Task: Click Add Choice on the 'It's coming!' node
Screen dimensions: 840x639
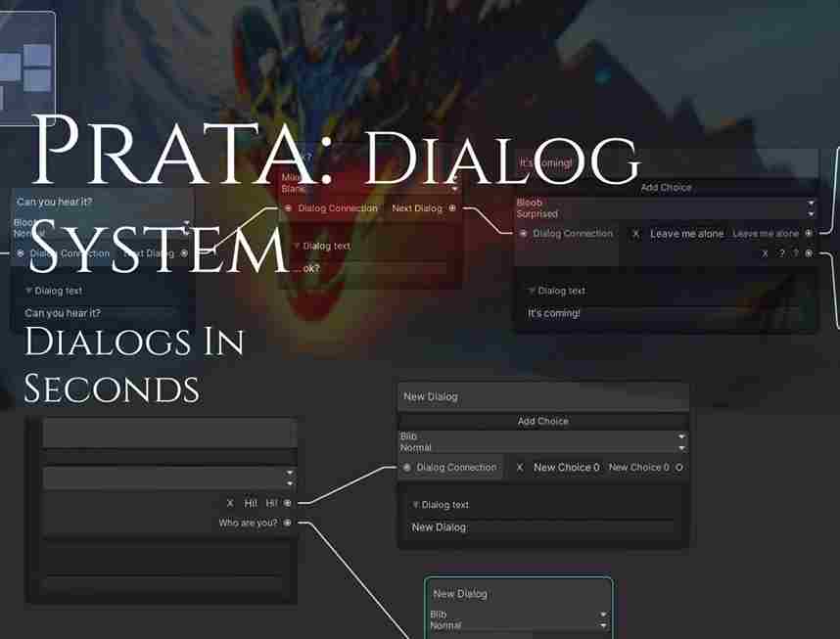Action: [x=666, y=187]
